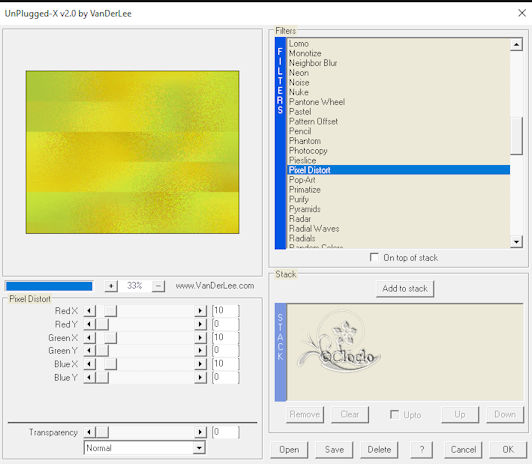This screenshot has width=532, height=464.
Task: Click Red Y slider left arrow
Action: point(89,324)
